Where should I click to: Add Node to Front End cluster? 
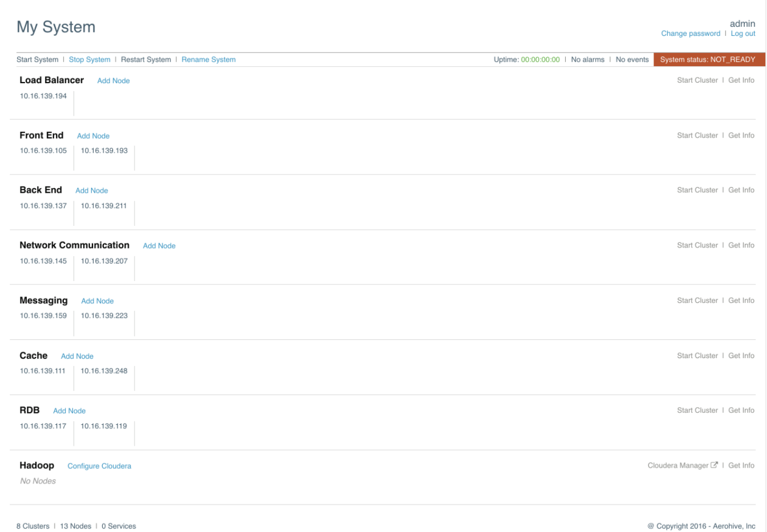coord(93,136)
